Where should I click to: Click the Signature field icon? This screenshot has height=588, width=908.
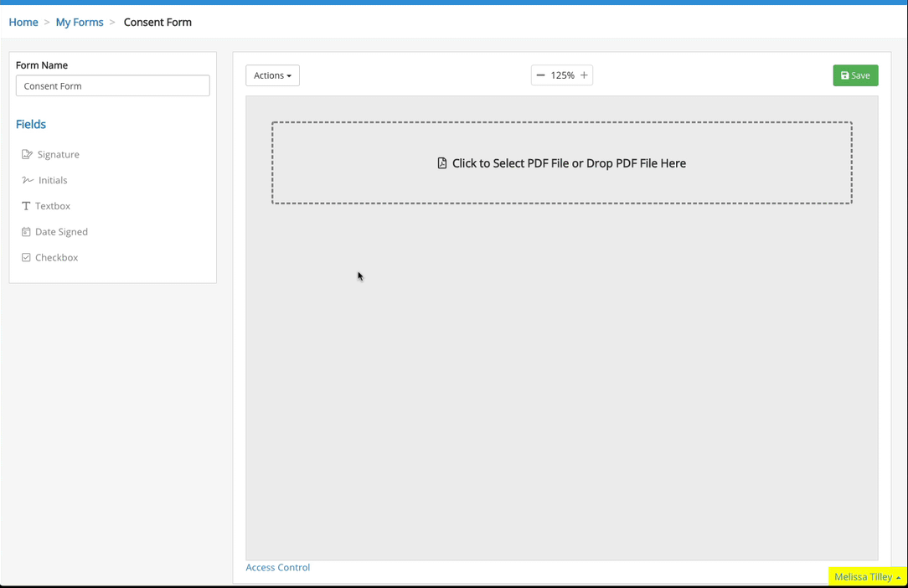27,154
